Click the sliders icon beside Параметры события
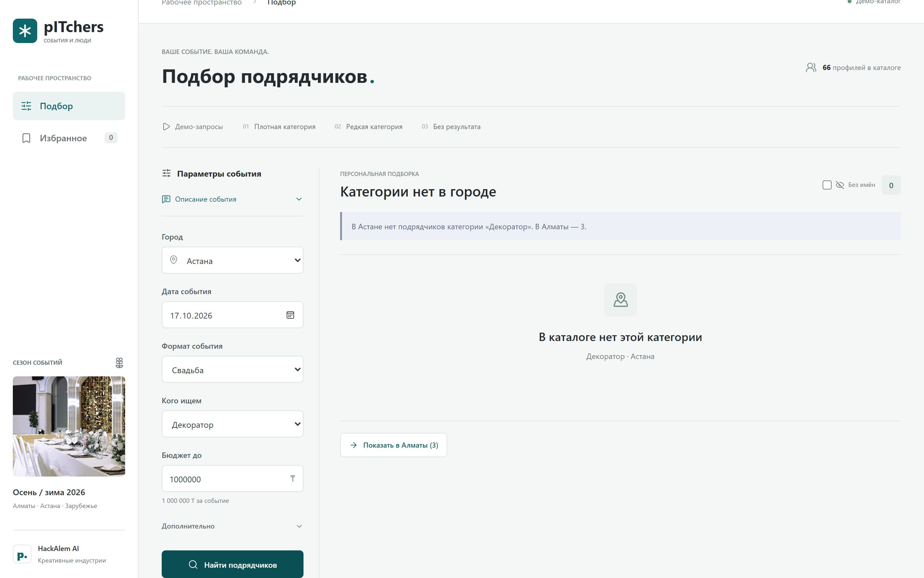The image size is (924, 578). click(x=167, y=173)
